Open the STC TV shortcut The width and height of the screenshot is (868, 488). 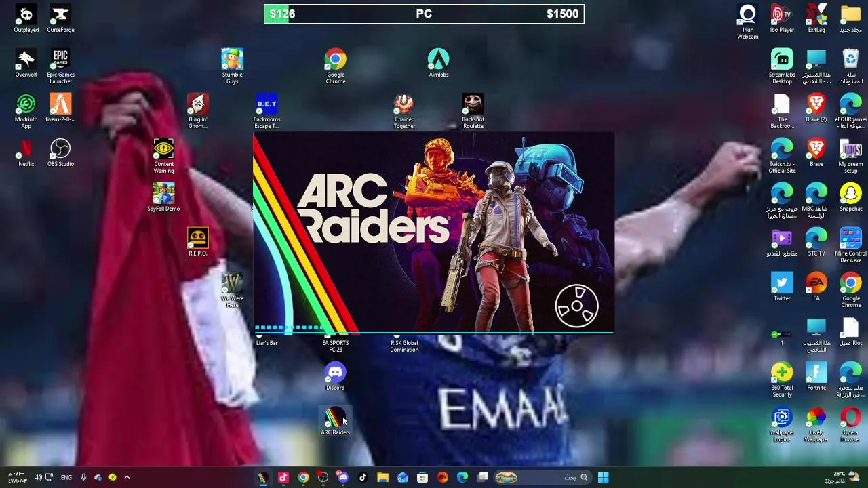(x=816, y=243)
